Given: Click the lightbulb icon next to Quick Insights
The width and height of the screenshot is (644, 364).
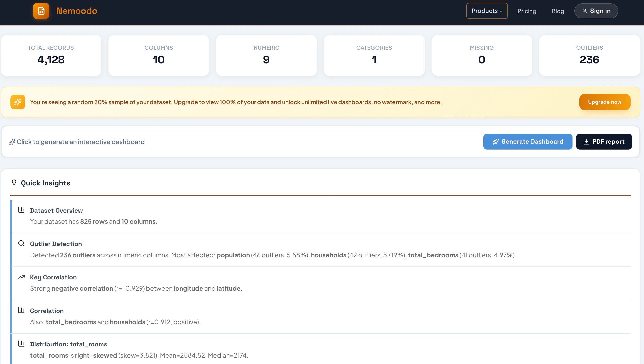Looking at the screenshot, I should click(14, 183).
